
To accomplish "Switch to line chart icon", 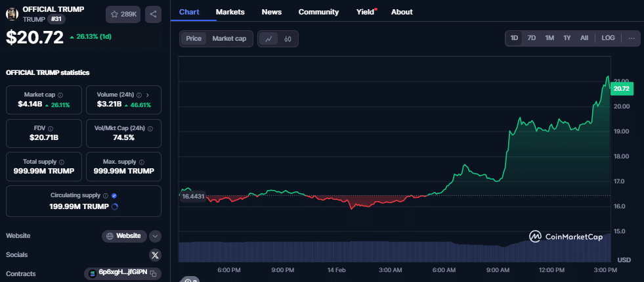I will (269, 39).
